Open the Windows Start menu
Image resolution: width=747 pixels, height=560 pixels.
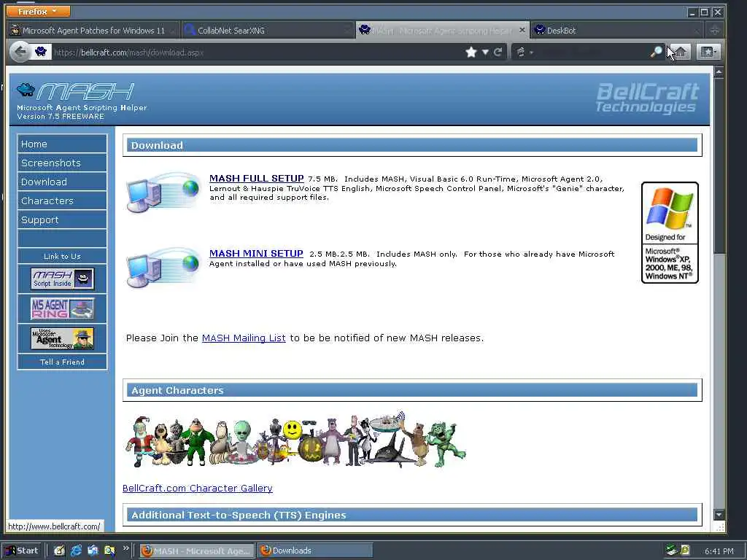pyautogui.click(x=23, y=551)
